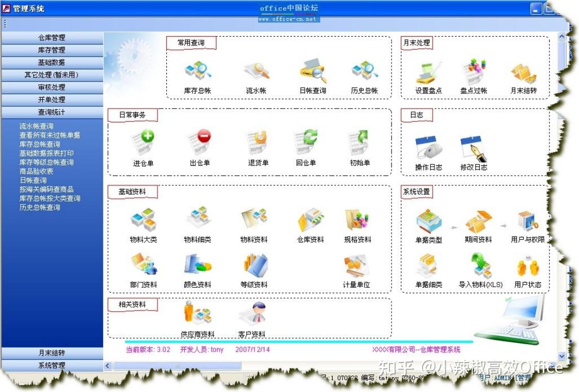Click the right vertical scrollbar down arrow
Image resolution: width=579 pixels, height=392 pixels.
coord(561,356)
